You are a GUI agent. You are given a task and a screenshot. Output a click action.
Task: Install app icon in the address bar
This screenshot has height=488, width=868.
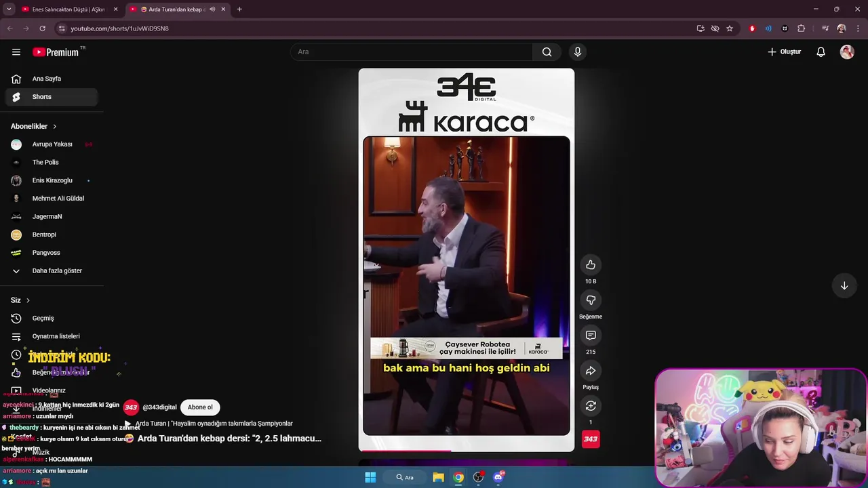[x=701, y=28]
